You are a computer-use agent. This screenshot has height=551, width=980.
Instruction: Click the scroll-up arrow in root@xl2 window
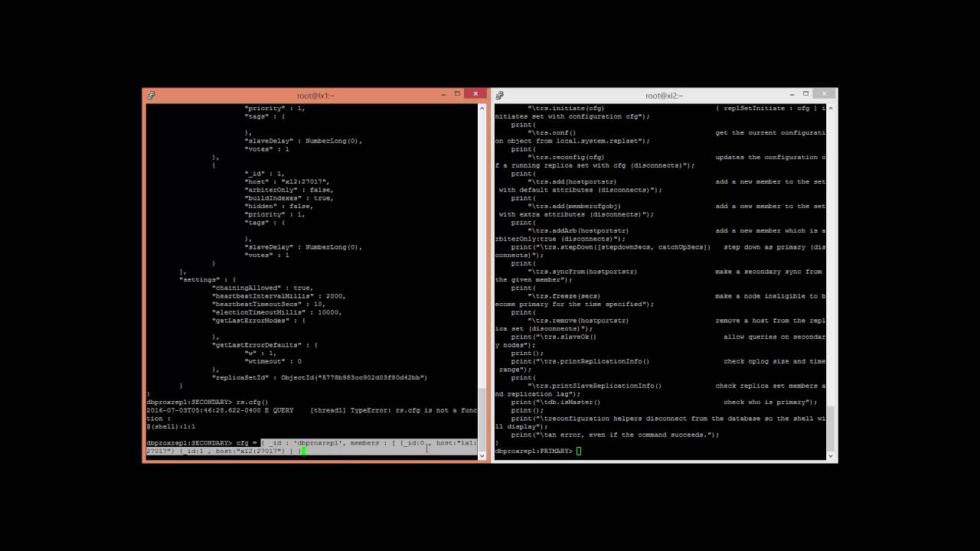pyautogui.click(x=830, y=109)
